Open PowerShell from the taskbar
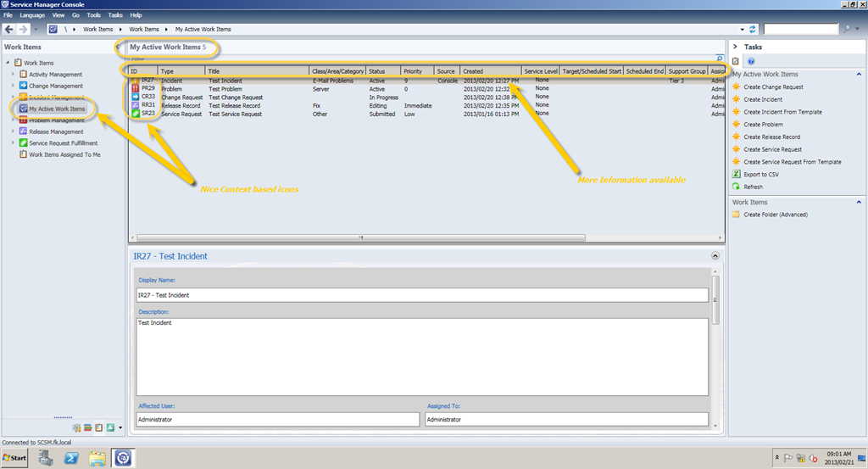The width and height of the screenshot is (868, 469). (72, 459)
